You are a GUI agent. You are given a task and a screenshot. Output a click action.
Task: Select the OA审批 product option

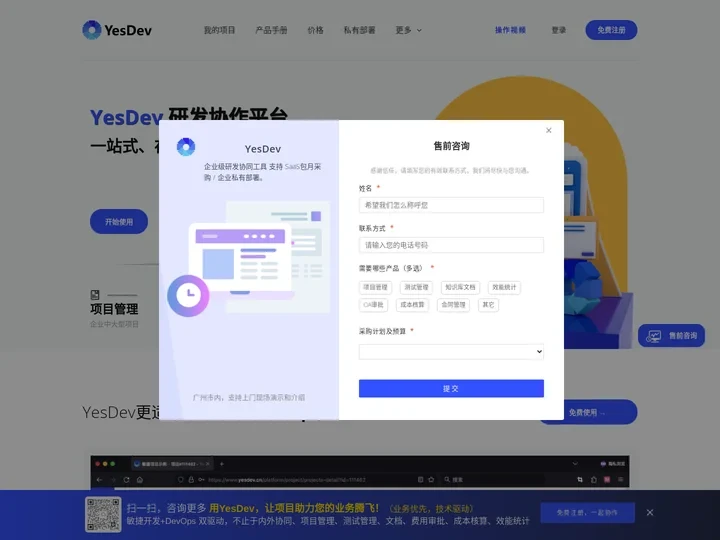click(x=373, y=305)
